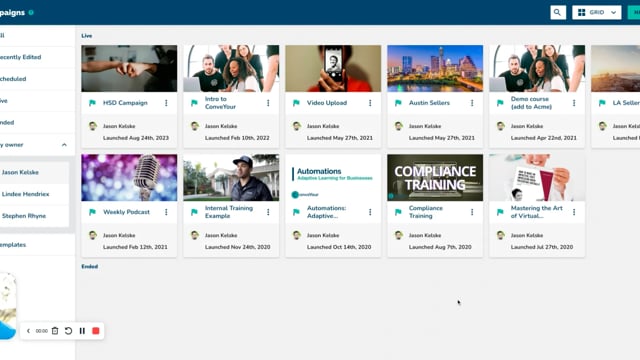Click 'Launched Oct 14th, 2020' text
The height and width of the screenshot is (360, 640).
pos(339,247)
